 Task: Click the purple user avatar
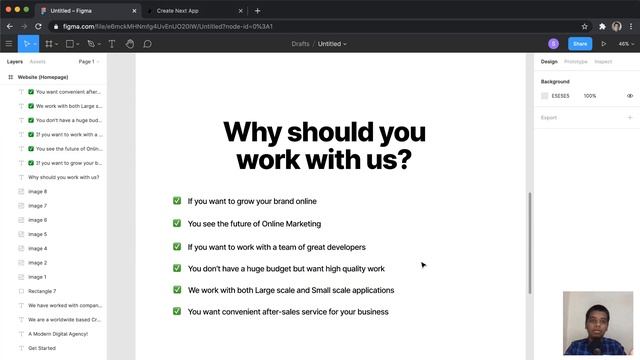(x=553, y=44)
